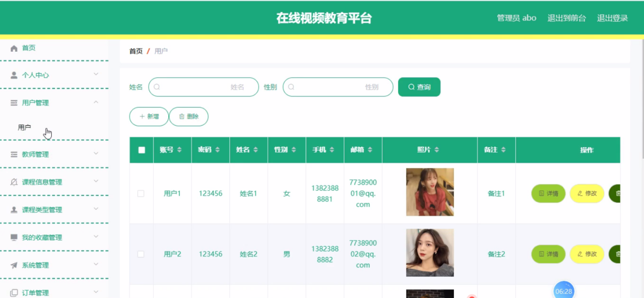Expand the 个人中心 menu chevron
This screenshot has height=298, width=644.
tap(96, 74)
